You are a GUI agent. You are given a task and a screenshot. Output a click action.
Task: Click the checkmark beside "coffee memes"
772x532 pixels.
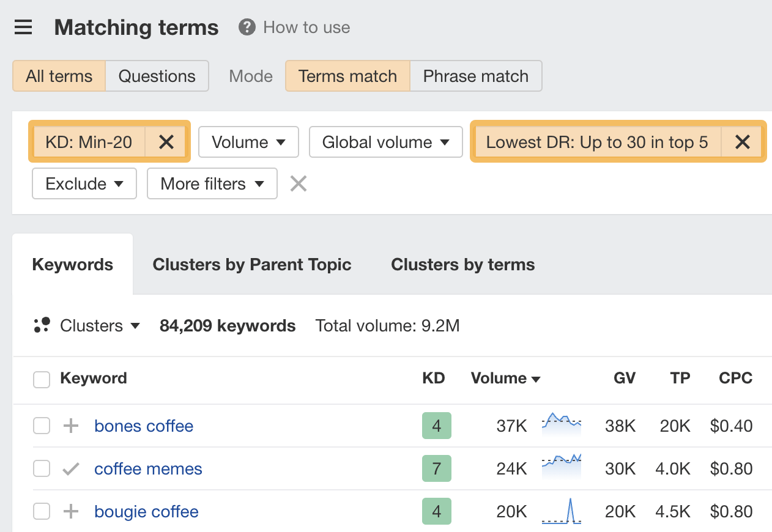pos(70,468)
